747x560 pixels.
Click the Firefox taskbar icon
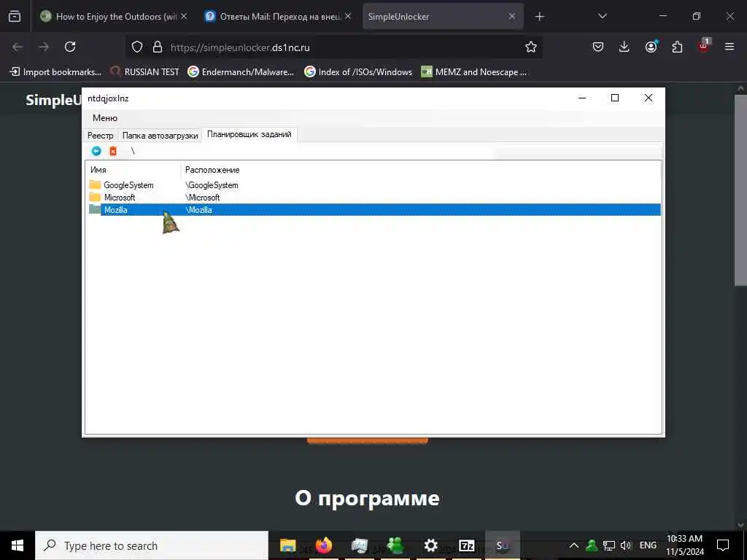coord(323,545)
